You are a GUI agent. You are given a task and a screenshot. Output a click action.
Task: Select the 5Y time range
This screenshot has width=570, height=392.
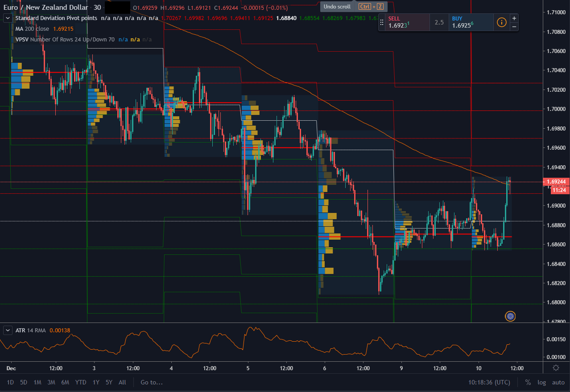(x=109, y=382)
